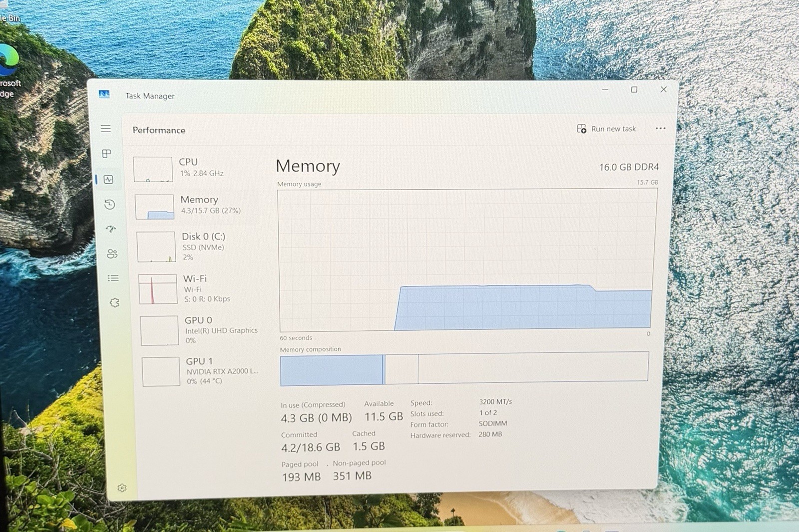Click Hardware reserved 280 MB value
Viewport: 799px width, 532px height.
click(490, 434)
